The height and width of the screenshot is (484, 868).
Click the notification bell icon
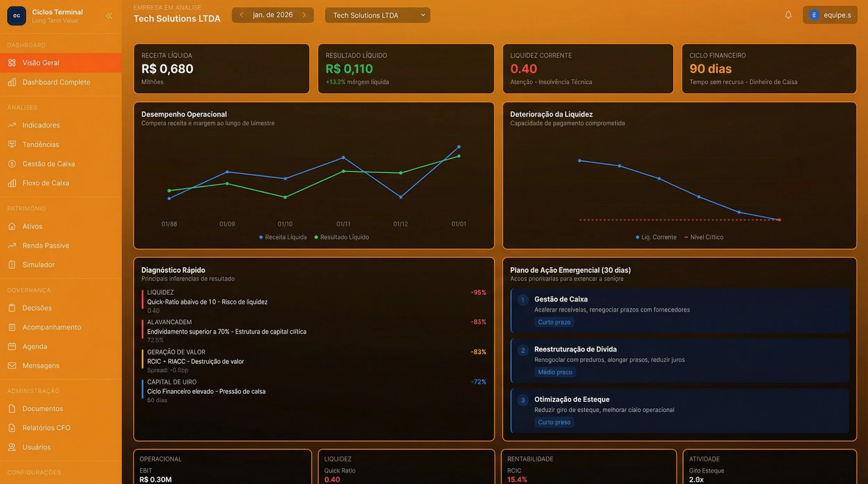[x=788, y=15]
